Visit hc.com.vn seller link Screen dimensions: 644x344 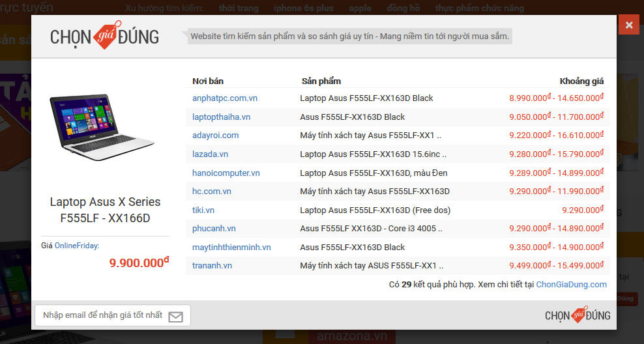[211, 192]
